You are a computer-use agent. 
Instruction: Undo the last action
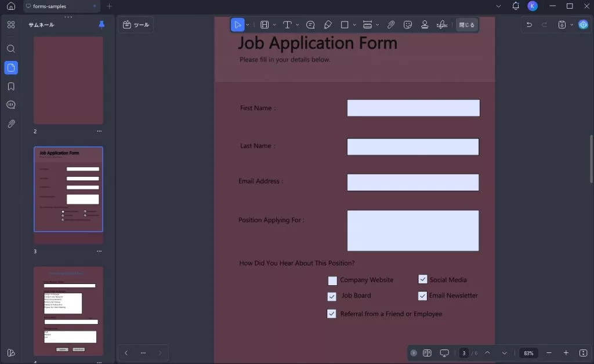tap(529, 24)
